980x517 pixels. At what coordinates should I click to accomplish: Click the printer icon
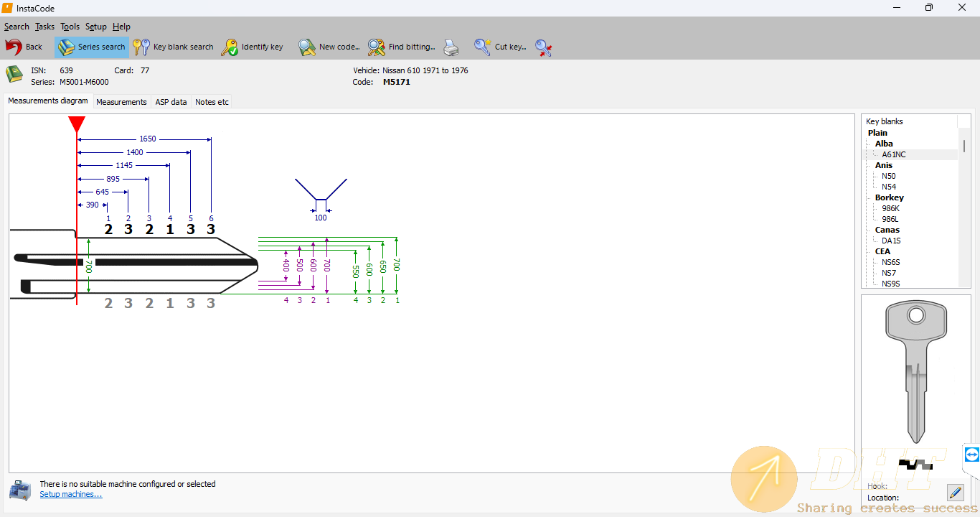(x=451, y=47)
